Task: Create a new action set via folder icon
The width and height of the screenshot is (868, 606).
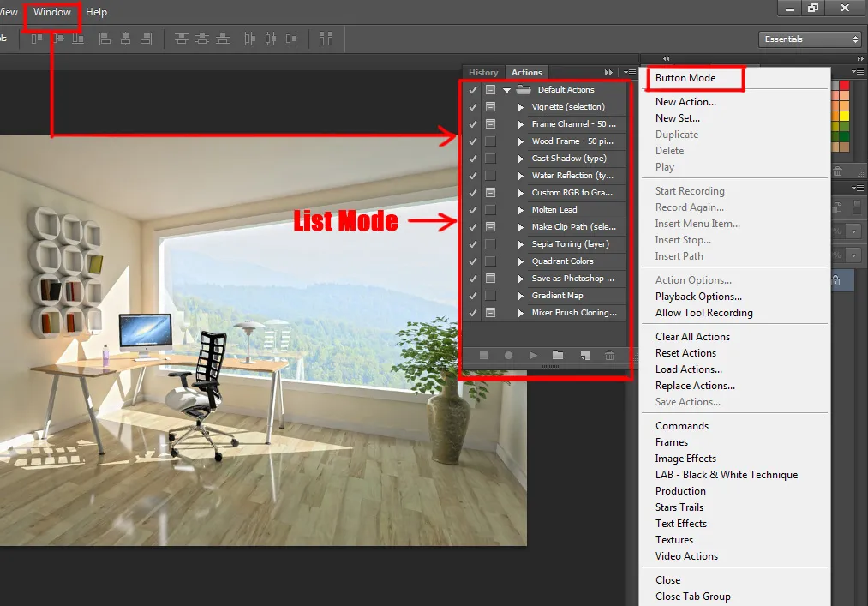Action: 559,357
